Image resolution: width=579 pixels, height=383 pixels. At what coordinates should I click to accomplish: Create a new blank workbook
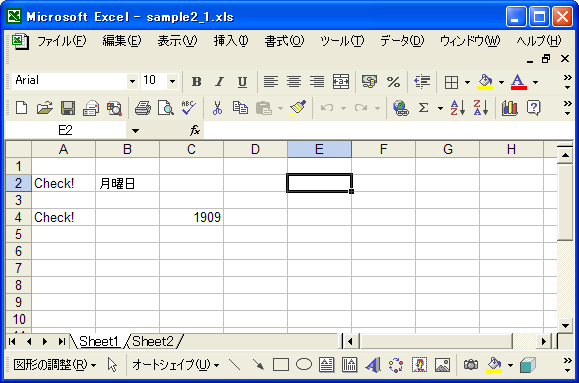pyautogui.click(x=21, y=108)
